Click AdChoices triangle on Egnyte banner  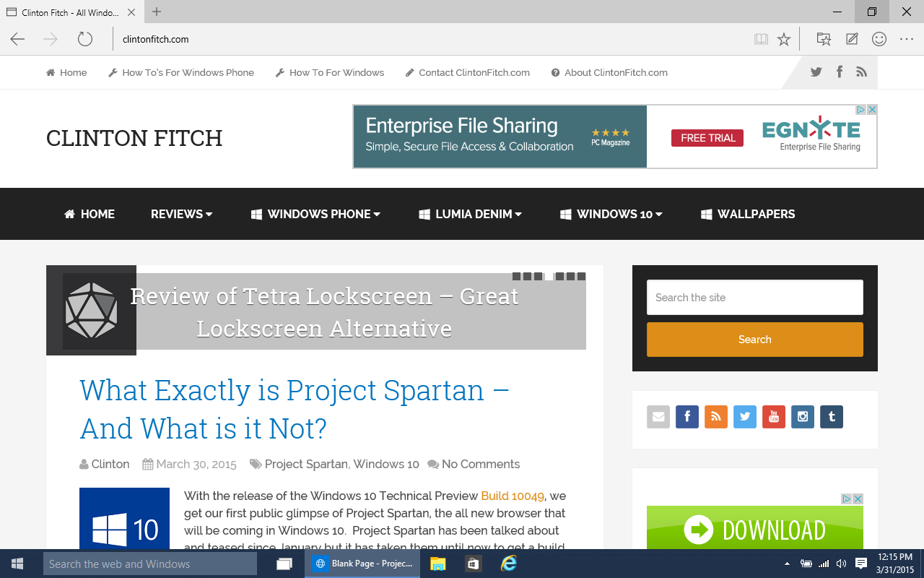(861, 110)
